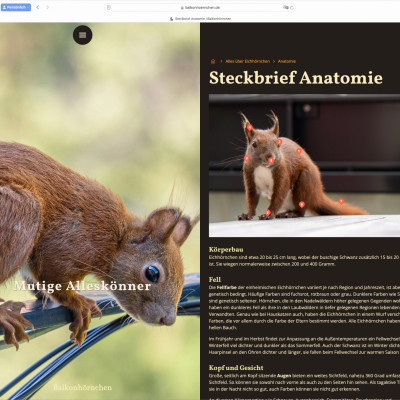Click the browser forward arrow
Image resolution: width=400 pixels, height=400 pixels.
47,7
